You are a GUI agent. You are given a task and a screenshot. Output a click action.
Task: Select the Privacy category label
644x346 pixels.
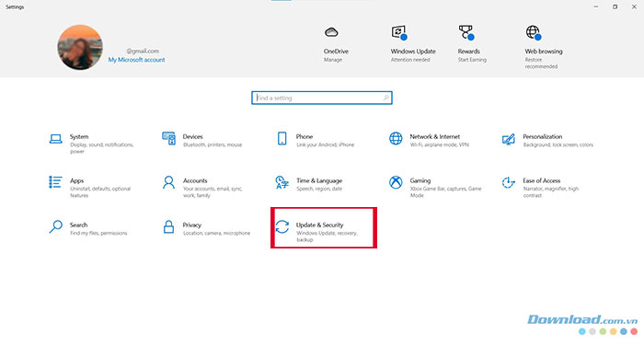[191, 225]
